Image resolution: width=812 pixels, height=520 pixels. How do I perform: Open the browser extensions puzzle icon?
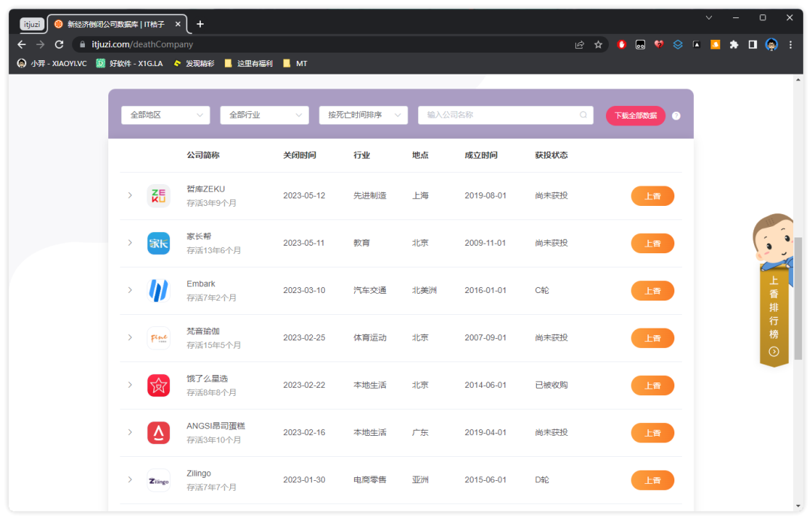click(x=734, y=44)
